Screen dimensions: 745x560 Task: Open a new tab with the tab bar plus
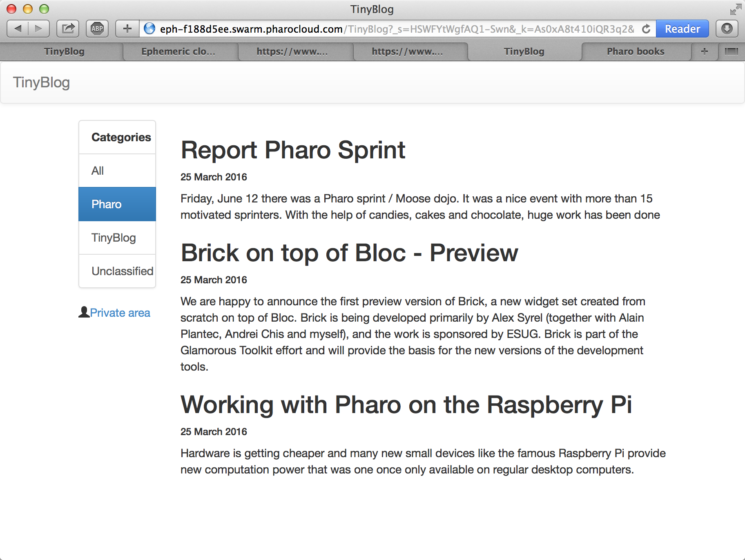(x=705, y=51)
